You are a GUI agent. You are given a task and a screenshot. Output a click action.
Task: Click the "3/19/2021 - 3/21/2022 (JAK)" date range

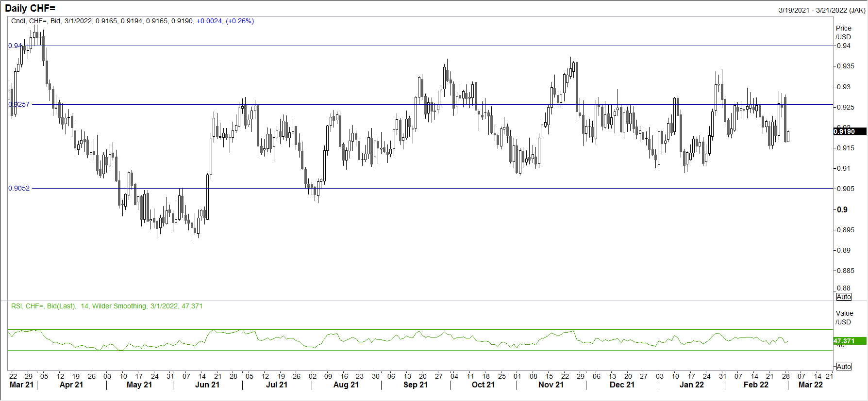click(x=822, y=10)
